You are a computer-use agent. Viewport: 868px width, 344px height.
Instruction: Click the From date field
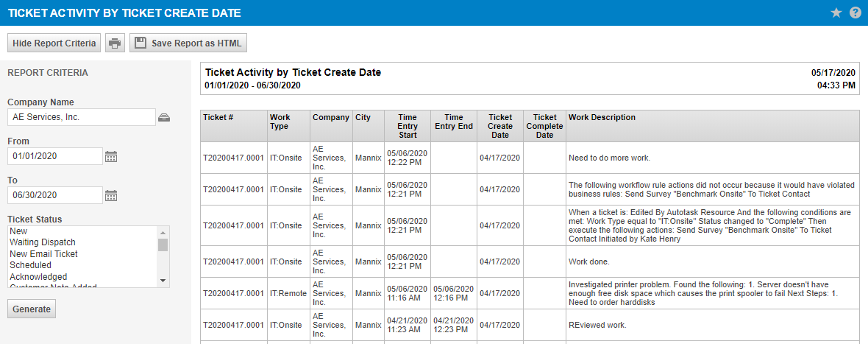(x=54, y=156)
